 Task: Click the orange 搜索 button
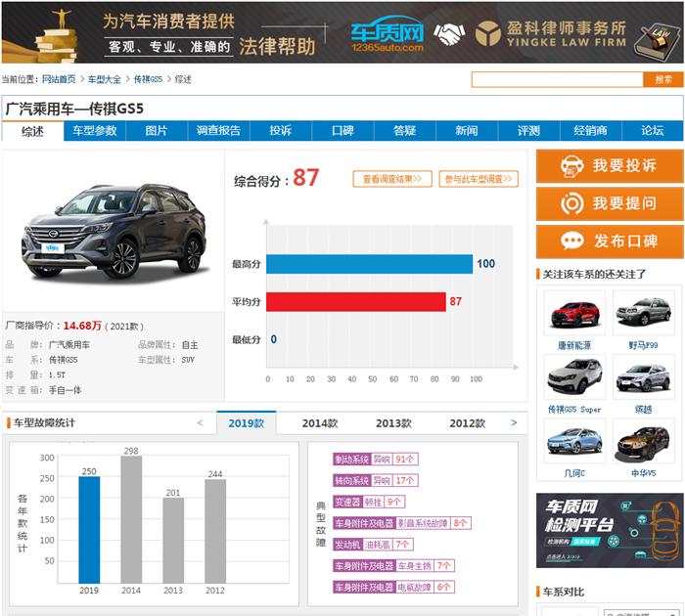[663, 79]
